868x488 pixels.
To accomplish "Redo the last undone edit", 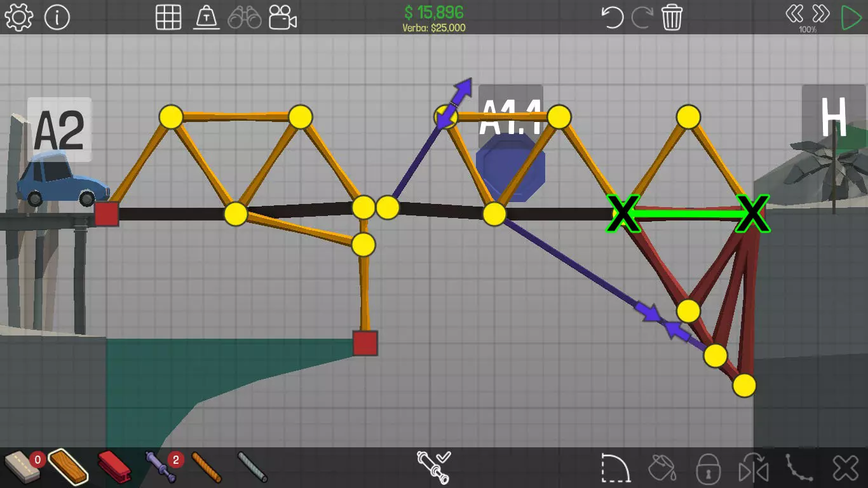I will pos(642,18).
